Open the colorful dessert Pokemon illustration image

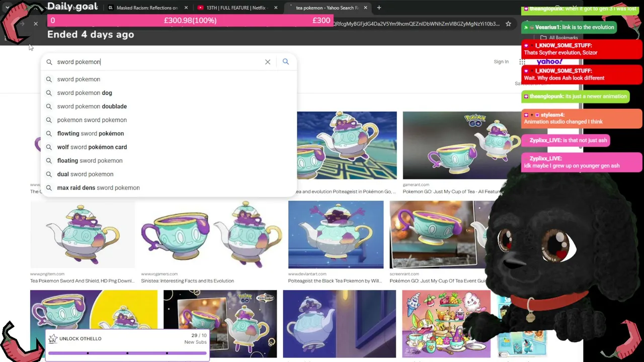[x=446, y=324]
